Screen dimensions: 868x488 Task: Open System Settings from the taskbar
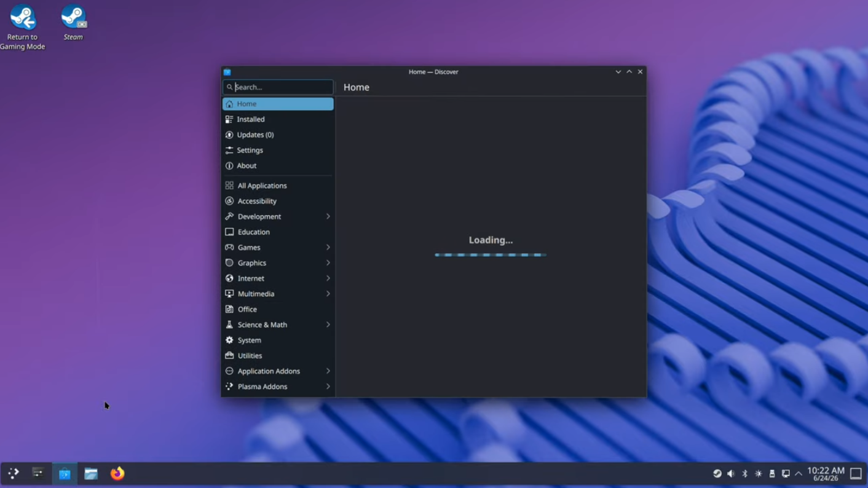pos(38,473)
